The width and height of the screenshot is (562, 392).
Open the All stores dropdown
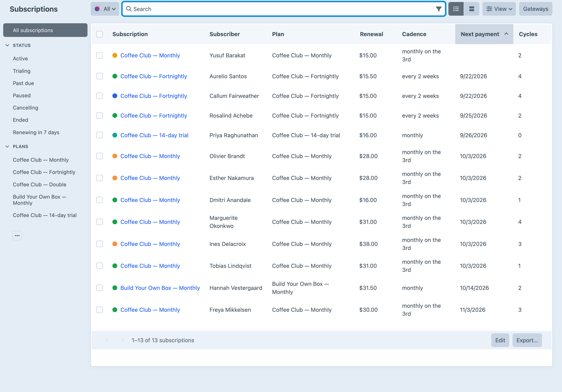point(105,9)
